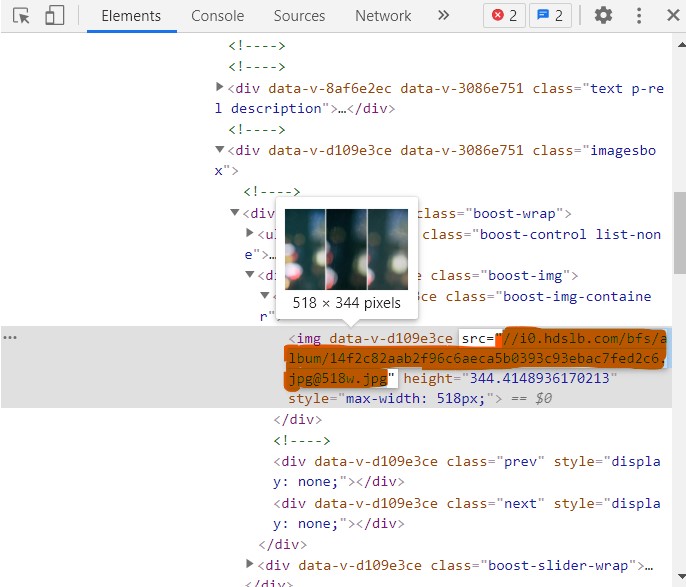Show more tabs with the double chevron
This screenshot has width=686, height=587.
pos(443,16)
